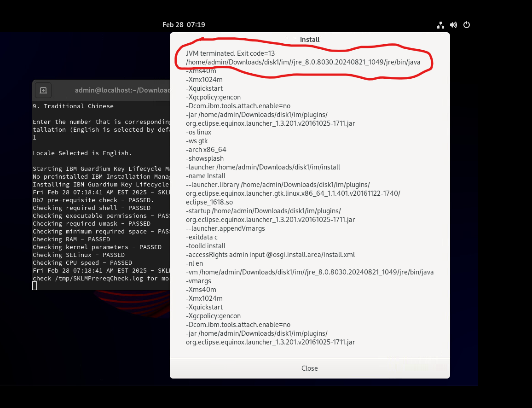The image size is (532, 408).
Task: Click the -showsplash argument
Action: point(206,158)
